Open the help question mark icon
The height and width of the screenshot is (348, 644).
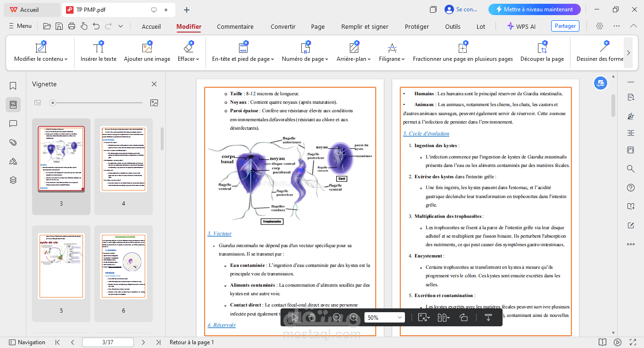tap(631, 188)
